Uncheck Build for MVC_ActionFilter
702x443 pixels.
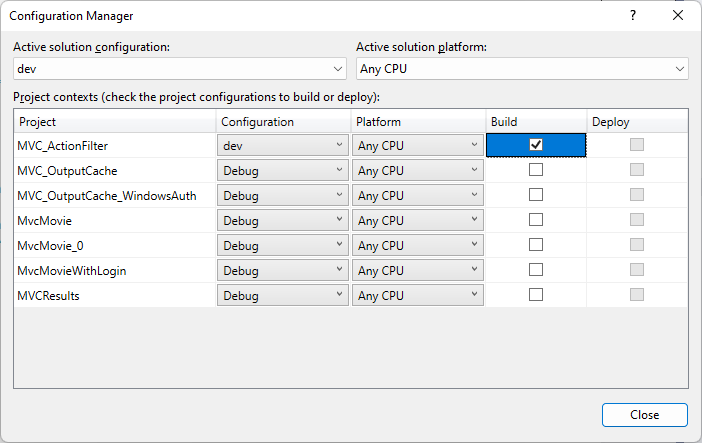click(536, 145)
